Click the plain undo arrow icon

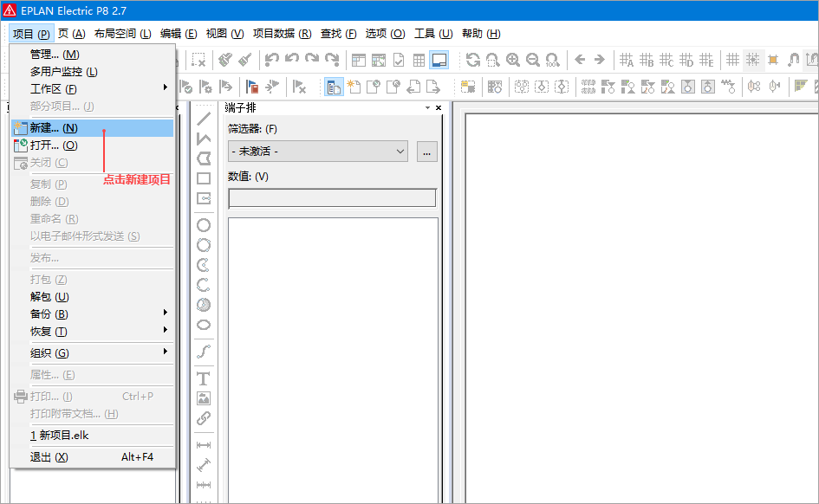[291, 59]
